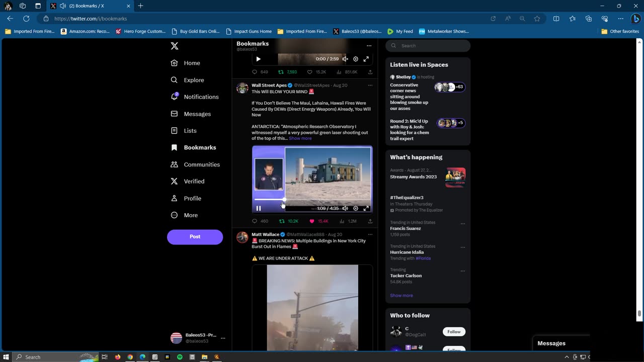Toggle mute on the 4:35 video
The width and height of the screenshot is (644, 362).
click(345, 208)
